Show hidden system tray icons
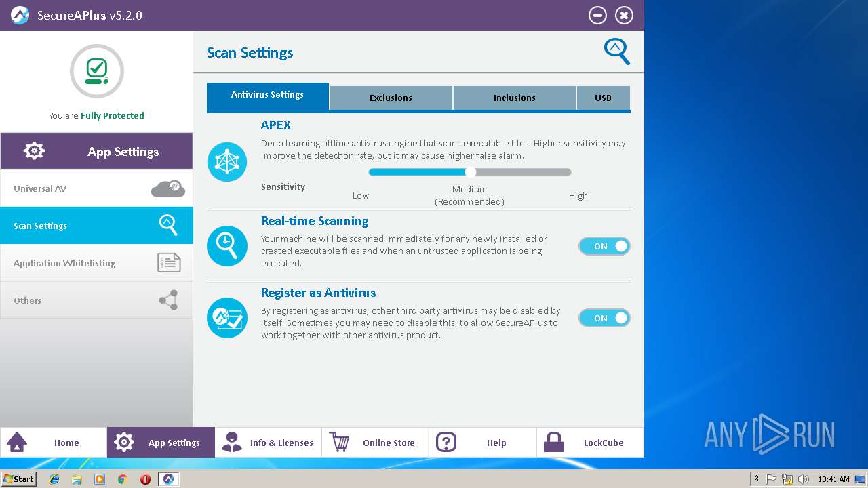868x488 pixels. [x=756, y=479]
